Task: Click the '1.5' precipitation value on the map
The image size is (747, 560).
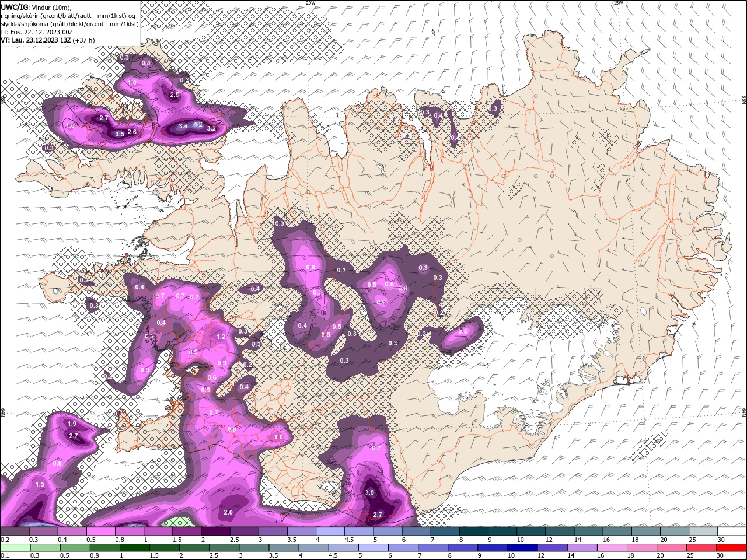Action: (x=40, y=485)
